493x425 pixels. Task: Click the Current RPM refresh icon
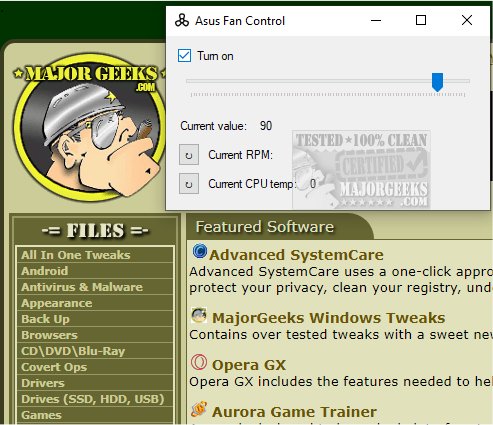[189, 155]
